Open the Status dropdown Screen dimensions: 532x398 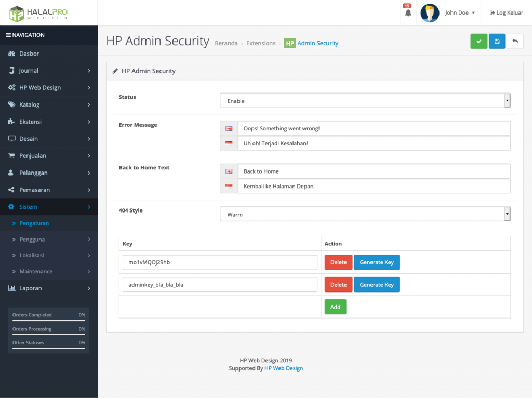(x=365, y=101)
